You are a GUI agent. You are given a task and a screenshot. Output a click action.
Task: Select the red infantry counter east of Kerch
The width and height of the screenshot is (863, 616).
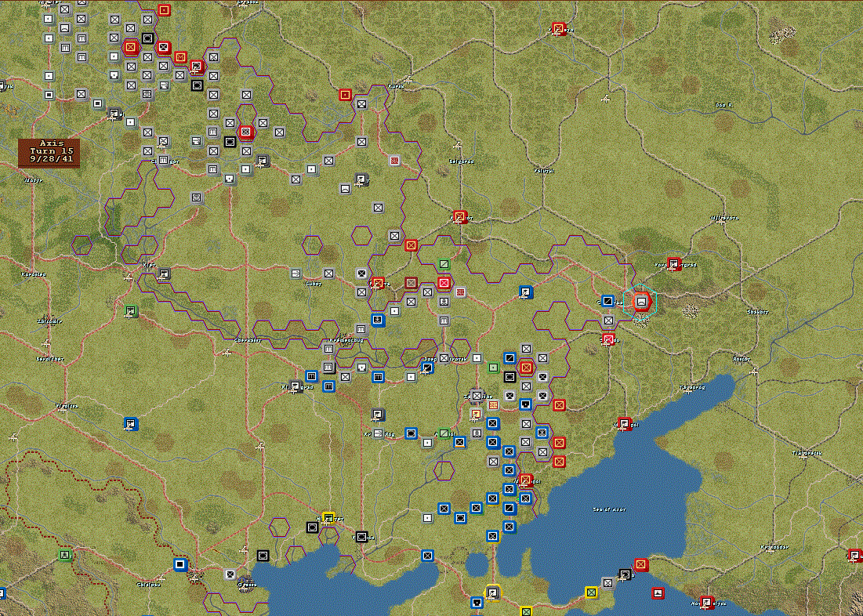640,564
